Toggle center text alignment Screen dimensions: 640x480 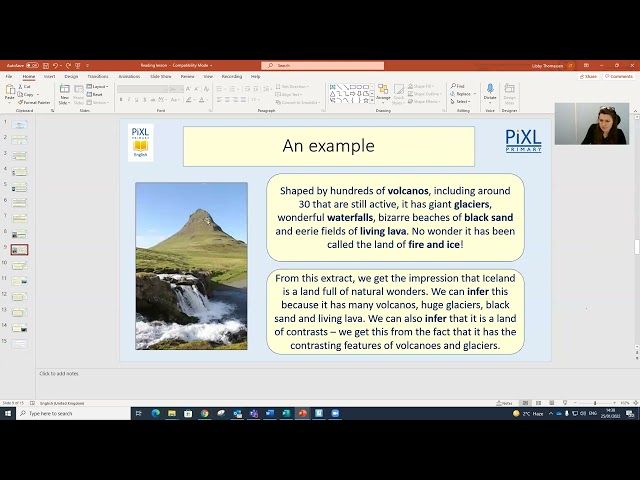pos(228,100)
